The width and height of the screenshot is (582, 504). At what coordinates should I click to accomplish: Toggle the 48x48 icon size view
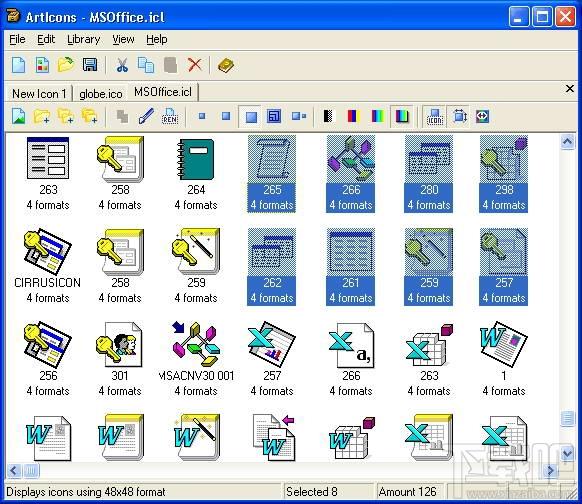coord(250,117)
